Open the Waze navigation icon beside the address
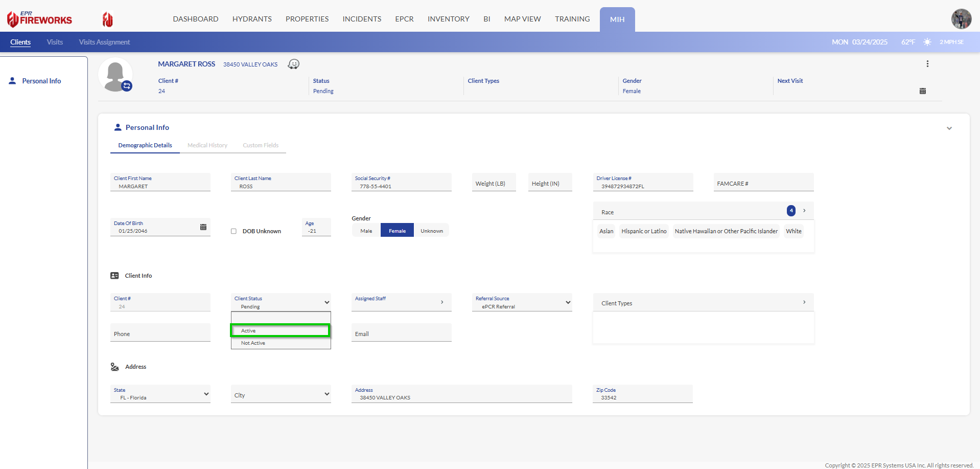The width and height of the screenshot is (980, 469). pyautogui.click(x=293, y=64)
